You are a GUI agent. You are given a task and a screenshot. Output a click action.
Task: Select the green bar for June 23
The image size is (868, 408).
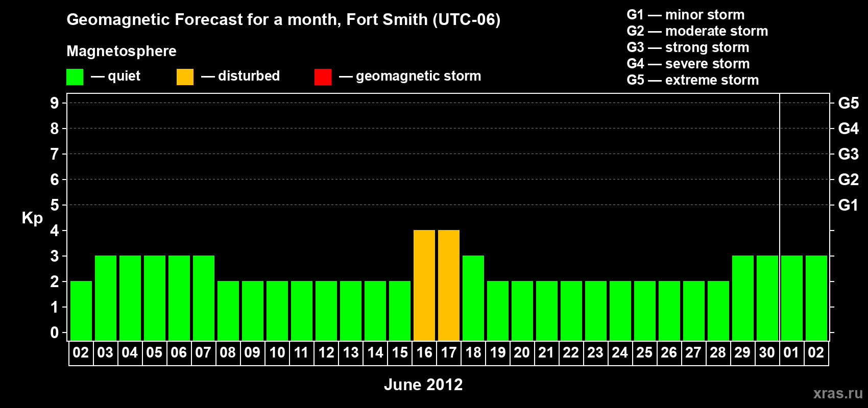tap(596, 311)
